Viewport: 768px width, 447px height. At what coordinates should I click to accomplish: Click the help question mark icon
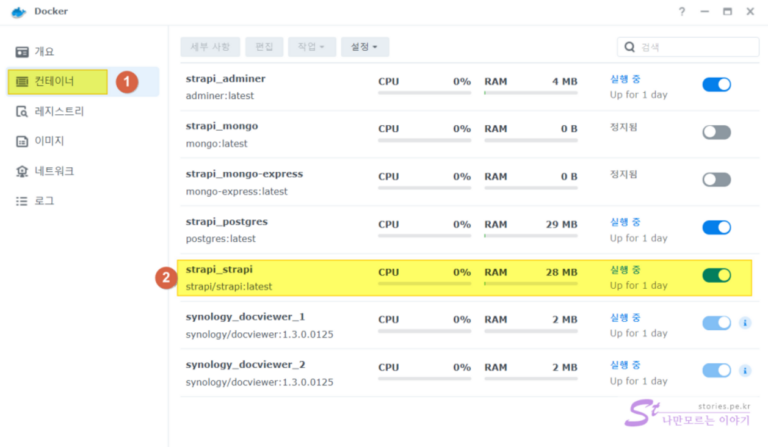682,11
